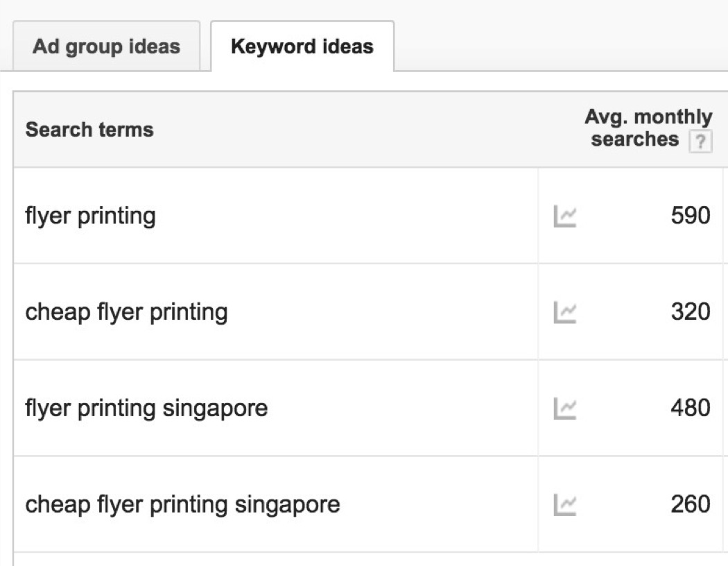
Task: Select the Keyword ideas tab
Action: point(302,46)
